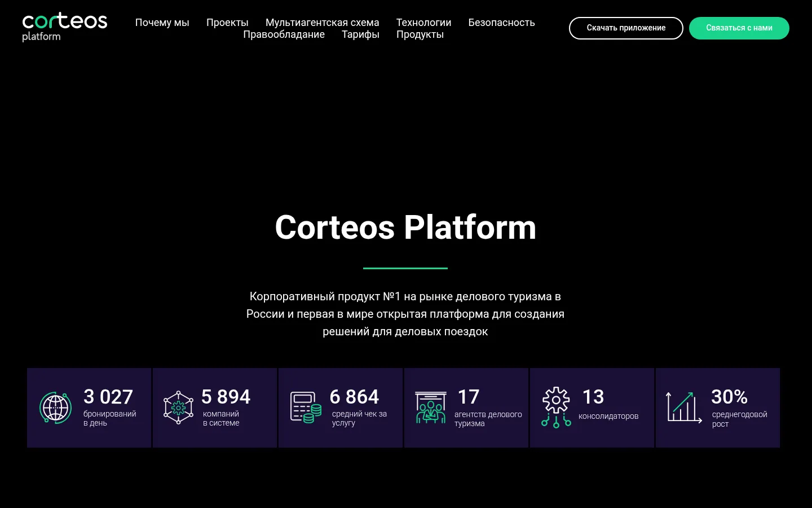
Task: Click the number 13 statistic
Action: 593,397
